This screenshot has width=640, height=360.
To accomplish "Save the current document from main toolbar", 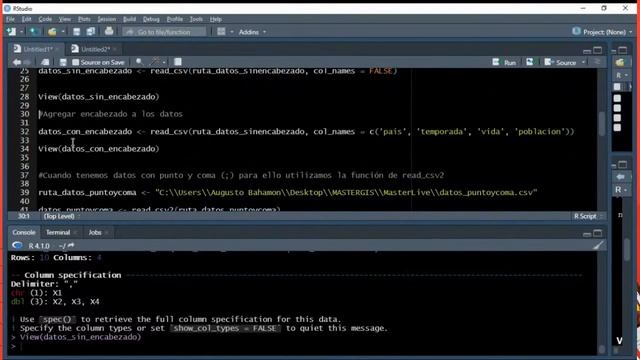I will tap(76, 31).
